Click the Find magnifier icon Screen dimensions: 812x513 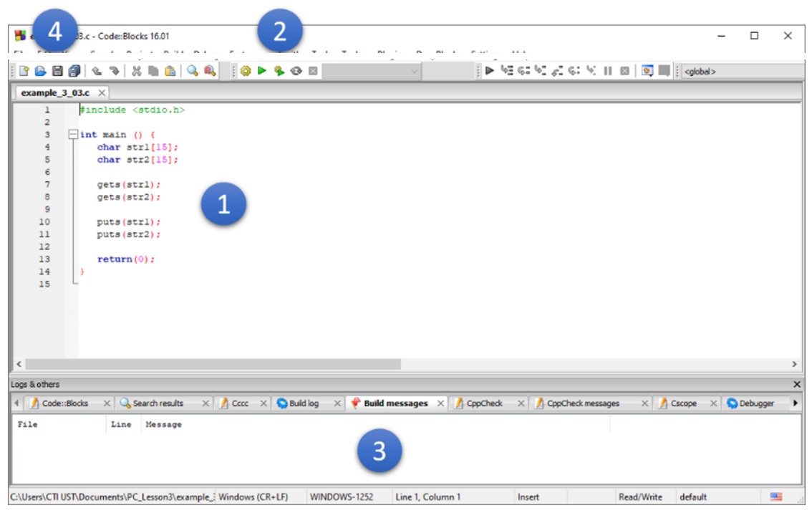pyautogui.click(x=193, y=71)
